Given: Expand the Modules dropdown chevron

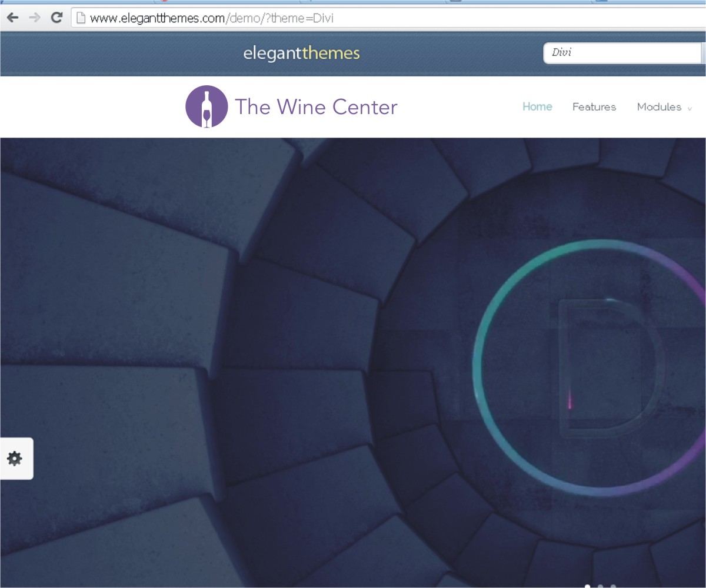Looking at the screenshot, I should 690,109.
